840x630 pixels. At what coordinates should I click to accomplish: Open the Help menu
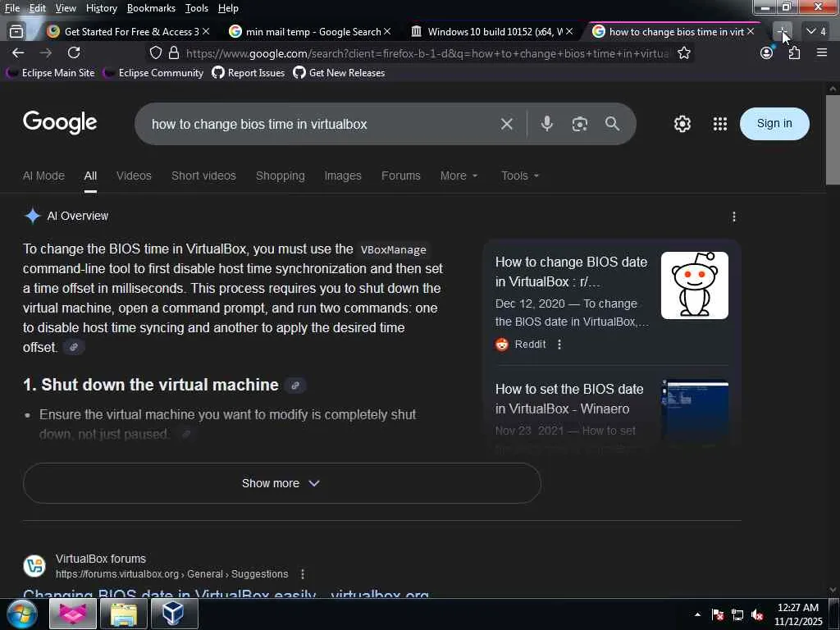[228, 8]
